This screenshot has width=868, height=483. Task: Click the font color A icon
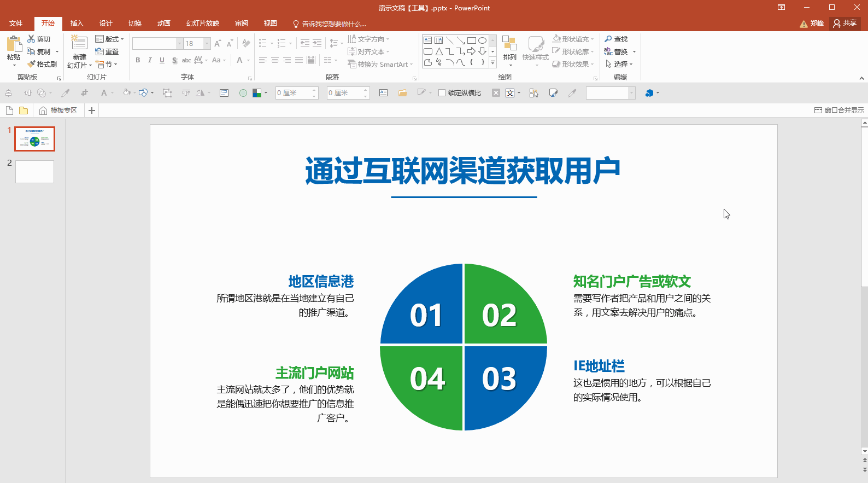pyautogui.click(x=239, y=60)
